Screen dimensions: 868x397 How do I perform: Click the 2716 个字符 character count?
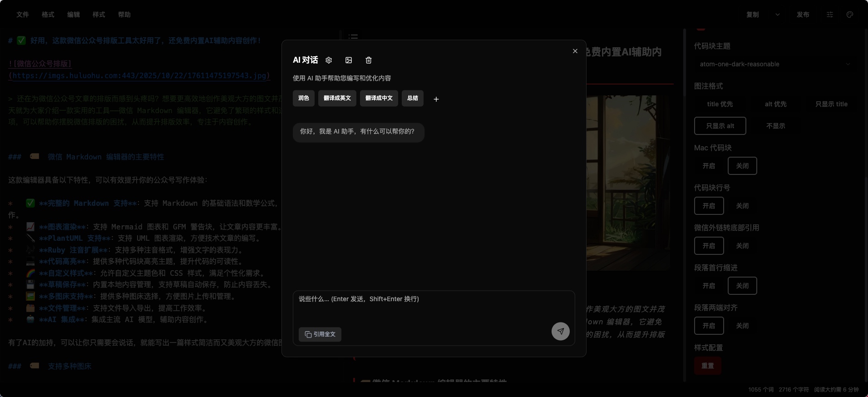794,390
